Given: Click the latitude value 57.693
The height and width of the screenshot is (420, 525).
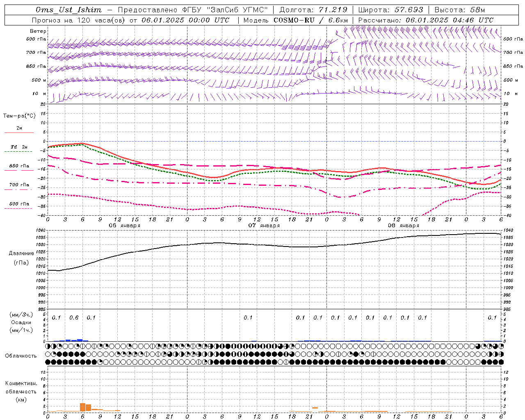Looking at the screenshot, I should point(409,10).
